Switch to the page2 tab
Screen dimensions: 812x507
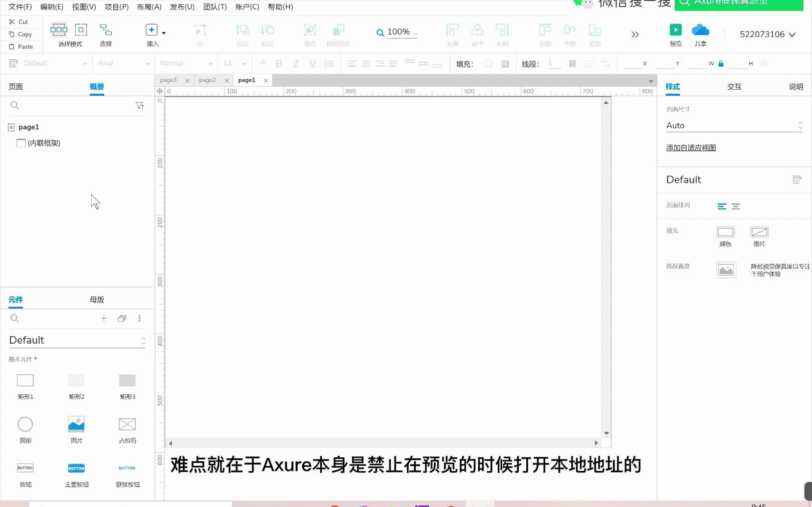[x=208, y=80]
